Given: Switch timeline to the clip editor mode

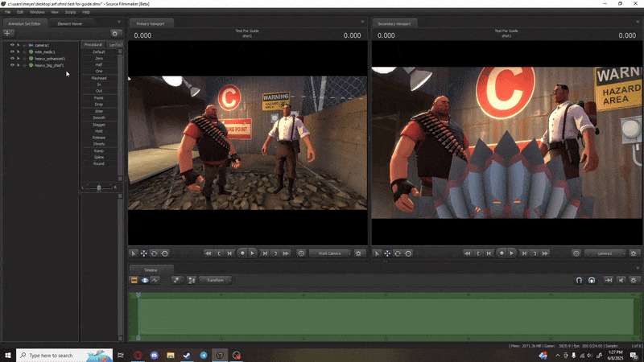Looking at the screenshot, I should (134, 280).
